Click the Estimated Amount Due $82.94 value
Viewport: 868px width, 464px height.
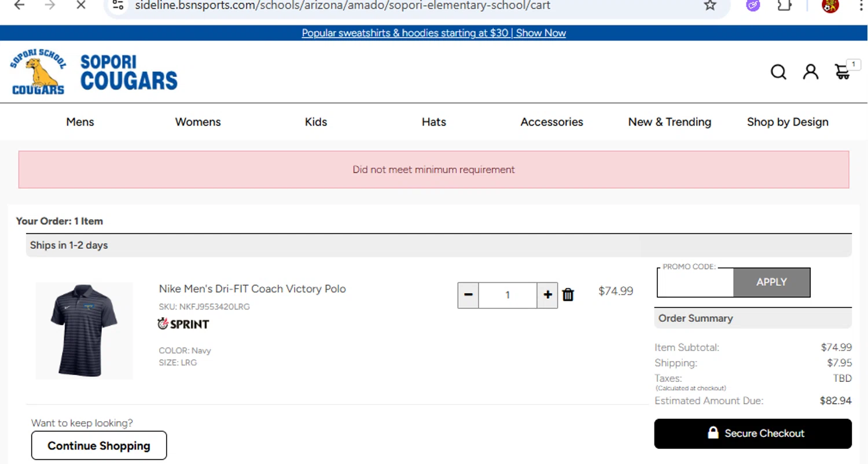tap(836, 400)
